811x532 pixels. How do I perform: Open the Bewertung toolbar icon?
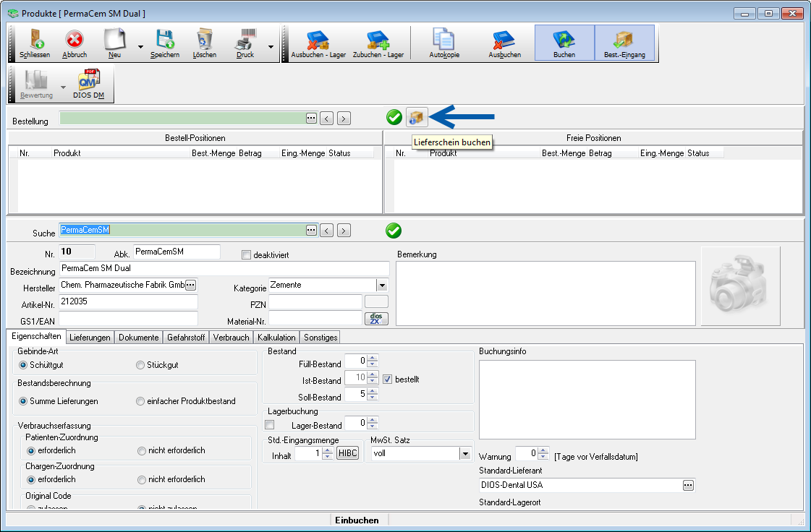36,84
